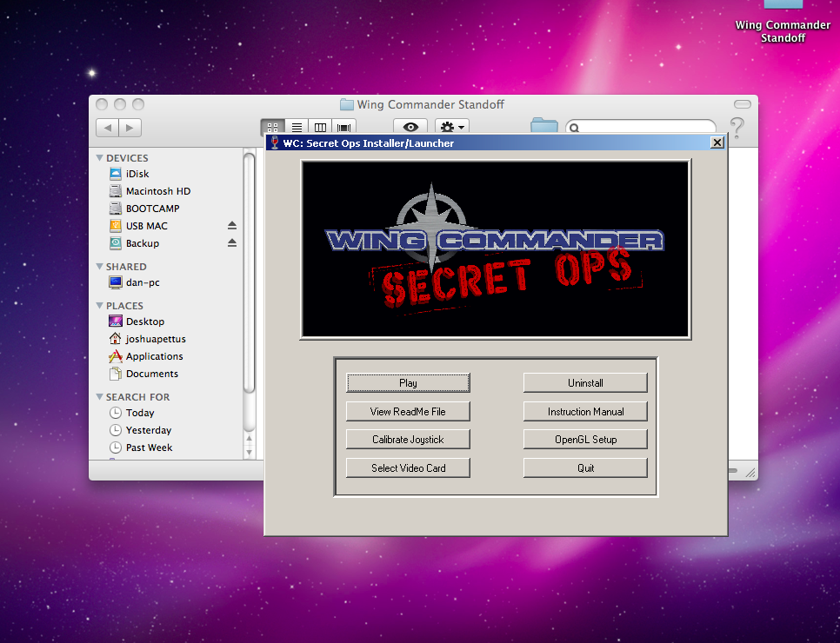Image resolution: width=840 pixels, height=643 pixels.
Task: Open the Finder help question mark
Action: coord(737,128)
